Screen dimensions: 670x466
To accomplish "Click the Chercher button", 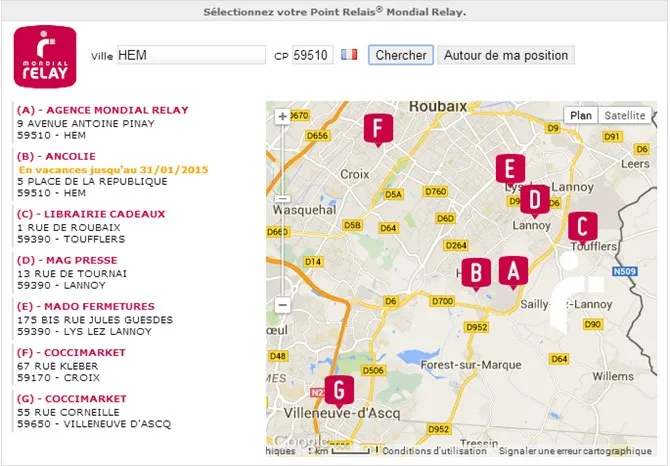I will pyautogui.click(x=401, y=55).
